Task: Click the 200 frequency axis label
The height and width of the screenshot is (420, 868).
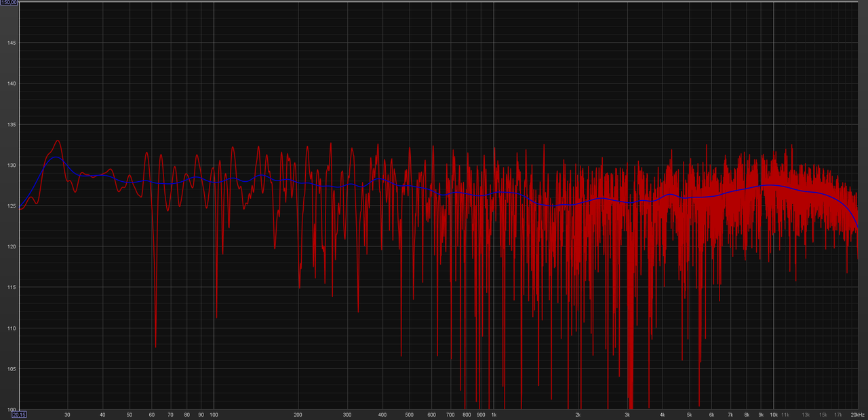Action: 298,415
